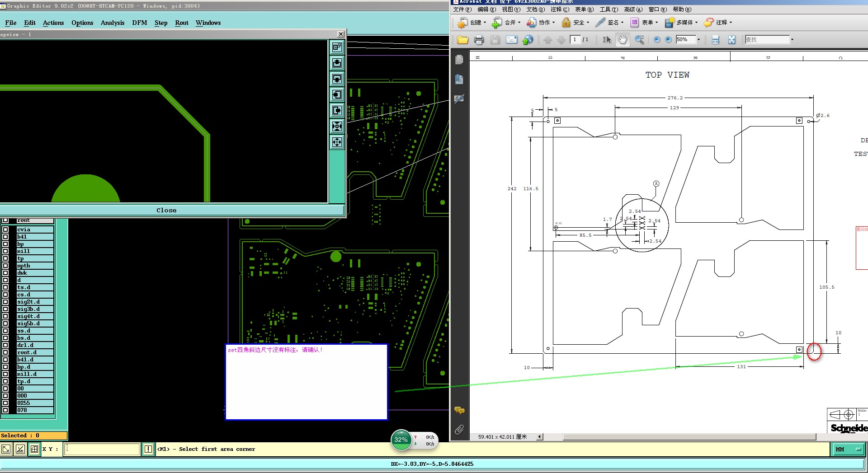
Task: Click the Acrobat save floppy disk icon
Action: (x=495, y=40)
